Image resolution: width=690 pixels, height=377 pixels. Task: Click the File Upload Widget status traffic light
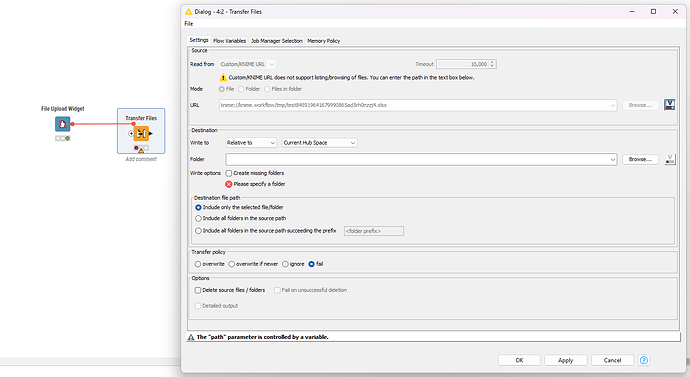62,138
